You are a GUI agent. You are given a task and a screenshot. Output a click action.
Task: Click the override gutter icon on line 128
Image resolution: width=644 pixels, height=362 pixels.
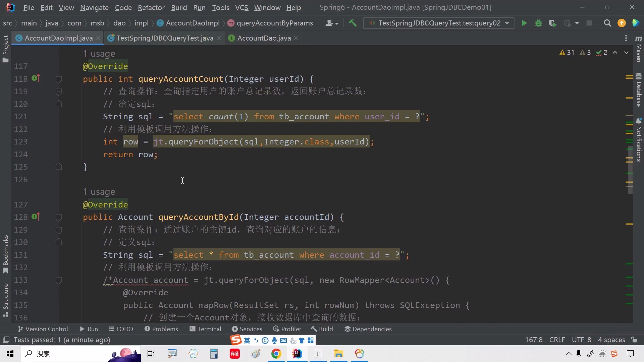coord(36,217)
